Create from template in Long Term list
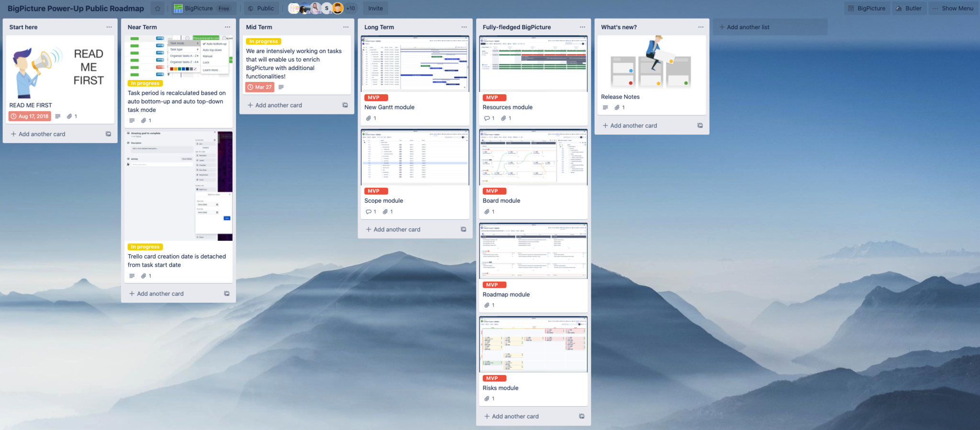980x430 pixels. pos(463,229)
